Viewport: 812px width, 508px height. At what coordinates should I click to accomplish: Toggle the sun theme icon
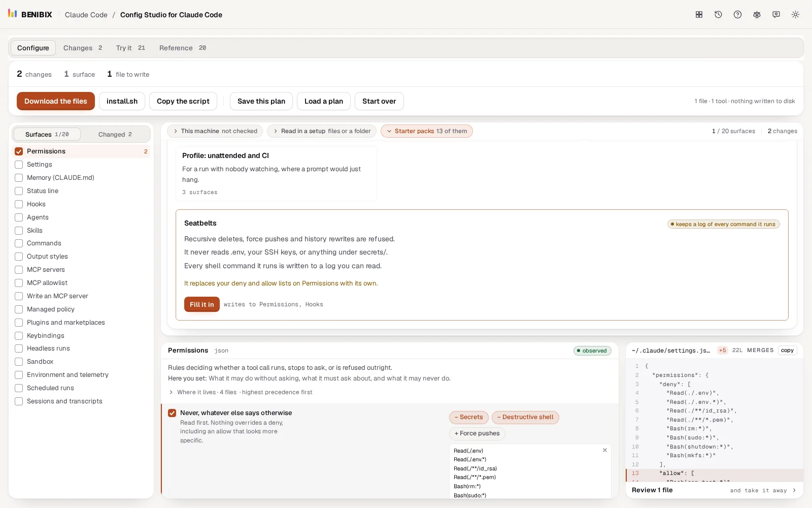[x=795, y=15]
